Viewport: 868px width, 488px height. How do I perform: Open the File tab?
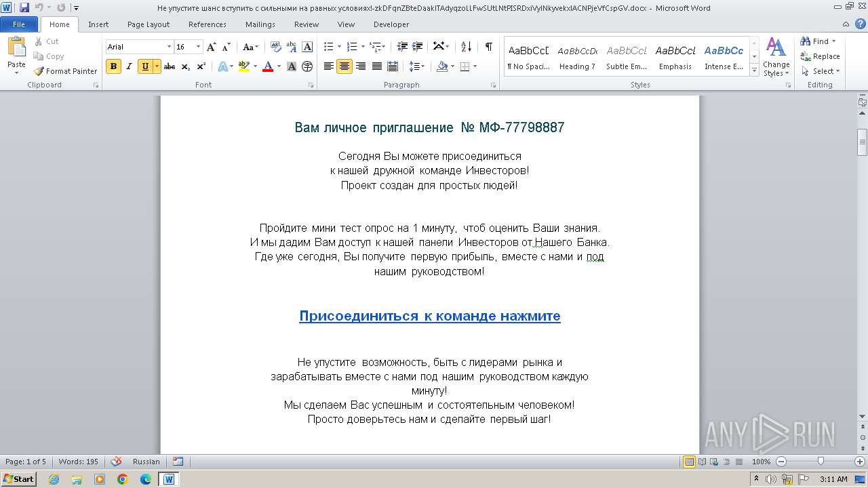19,24
